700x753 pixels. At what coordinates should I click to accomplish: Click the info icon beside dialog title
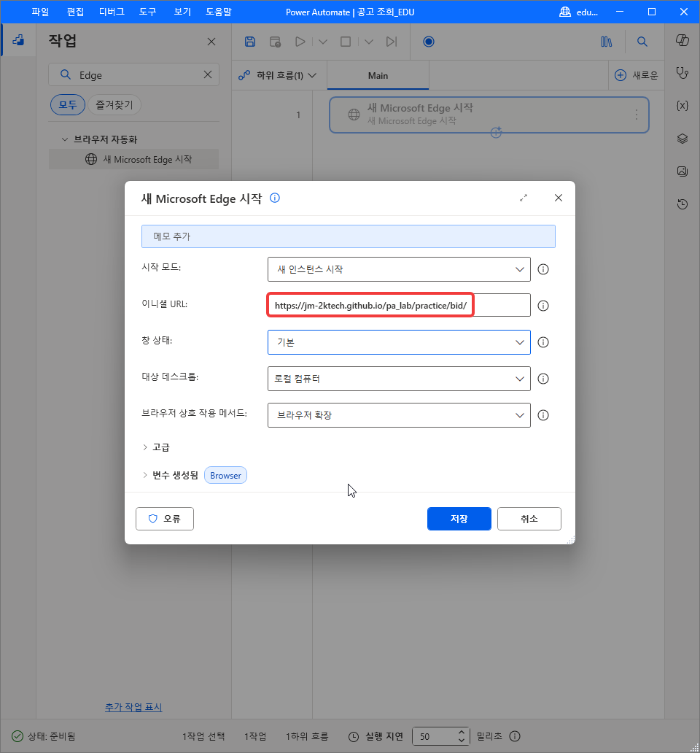pos(274,198)
